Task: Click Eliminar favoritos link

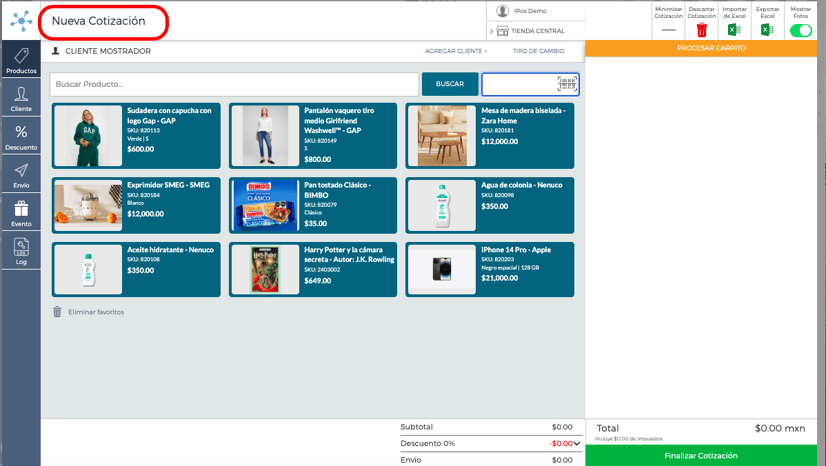Action: click(x=96, y=312)
